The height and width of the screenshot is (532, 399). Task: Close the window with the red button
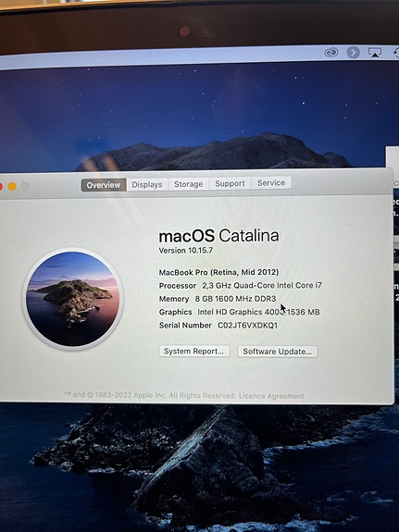click(x=1, y=186)
